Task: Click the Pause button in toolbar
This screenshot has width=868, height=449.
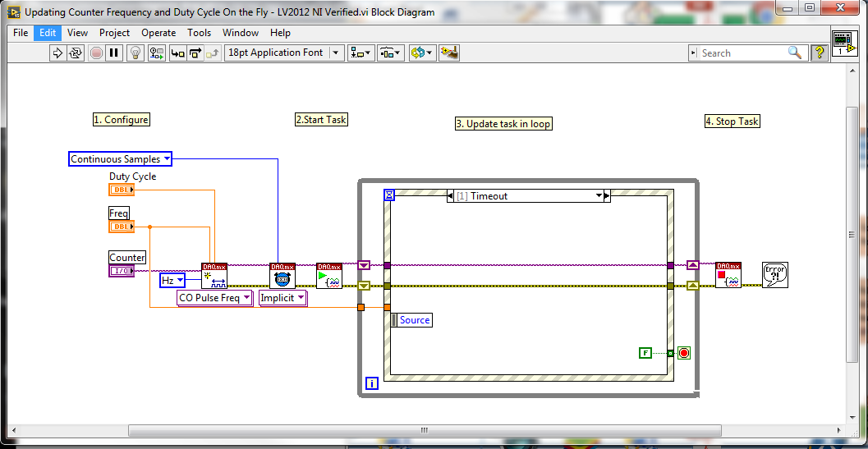Action: pyautogui.click(x=114, y=53)
